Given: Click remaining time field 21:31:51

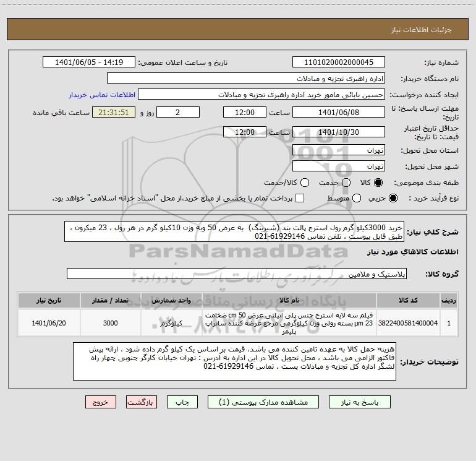Looking at the screenshot, I should pyautogui.click(x=114, y=112).
